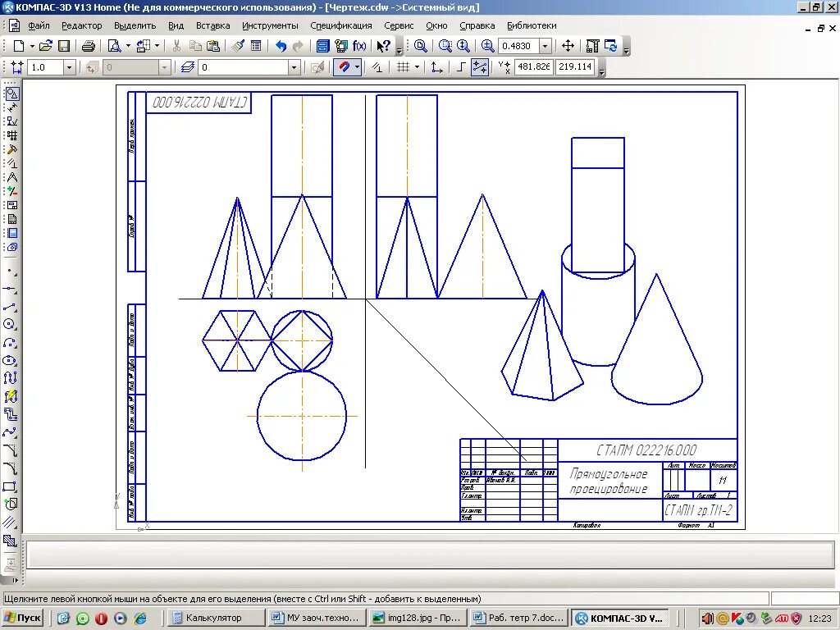The image size is (840, 630).
Task: Expand the print preview arrow dropdown
Action: click(128, 46)
